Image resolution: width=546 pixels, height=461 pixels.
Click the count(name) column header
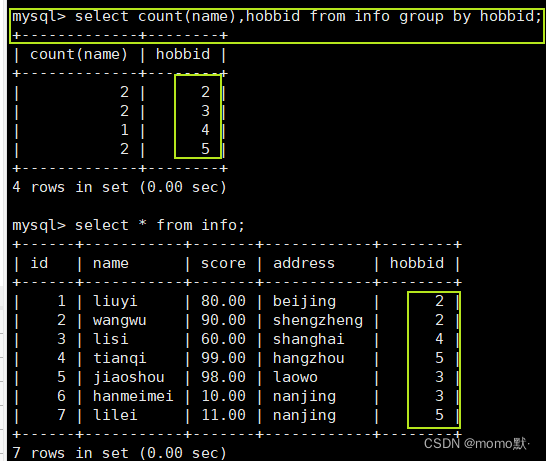[x=79, y=55]
